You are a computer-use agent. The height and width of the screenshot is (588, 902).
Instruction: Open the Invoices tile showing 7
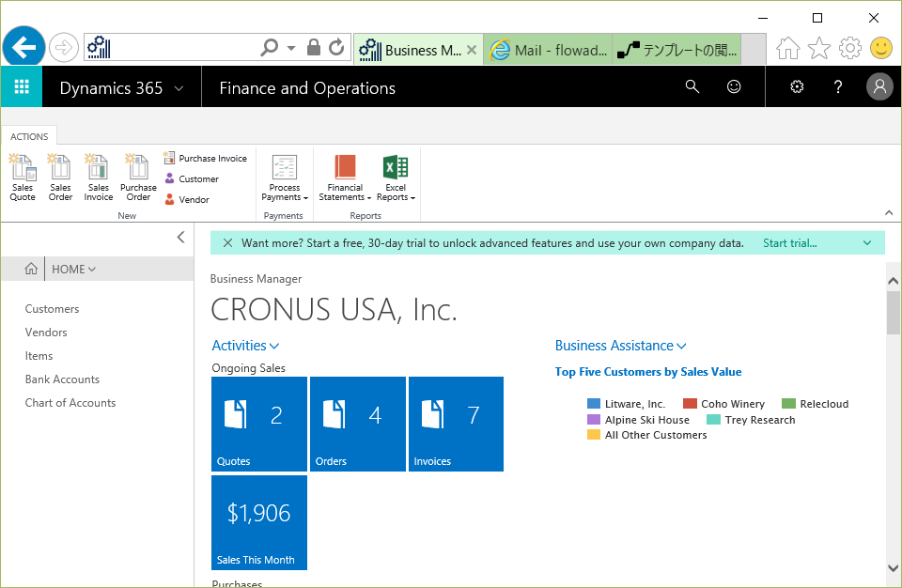(457, 424)
